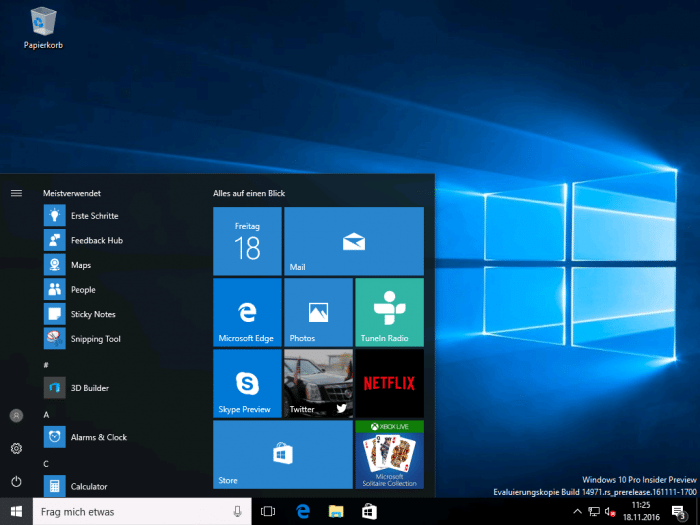
Task: Click the 'Alles auf einen Blick' group header
Action: click(249, 193)
